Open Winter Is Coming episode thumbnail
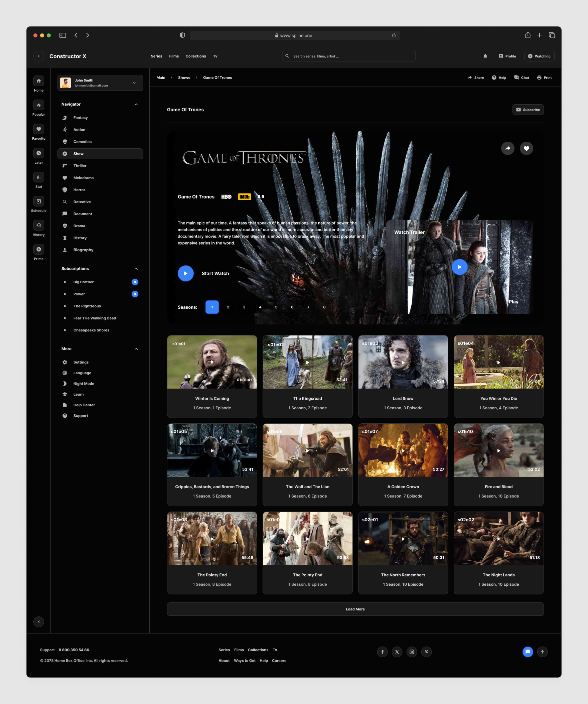Screen dimensions: 588x704 click(212, 362)
